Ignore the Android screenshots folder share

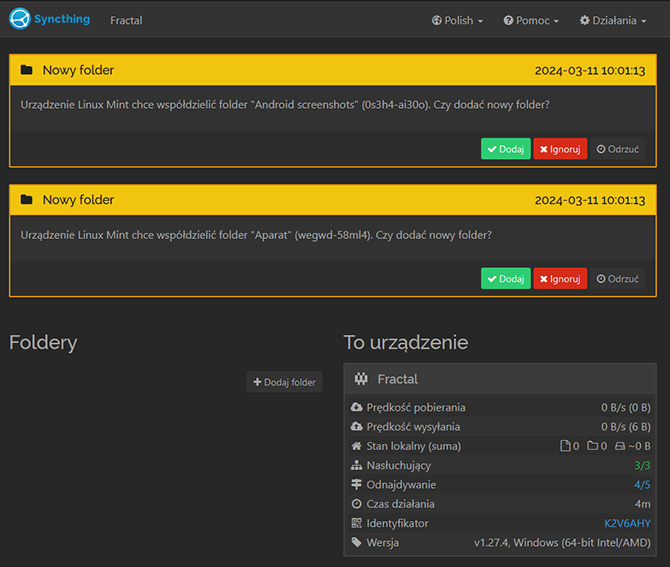[x=560, y=149]
